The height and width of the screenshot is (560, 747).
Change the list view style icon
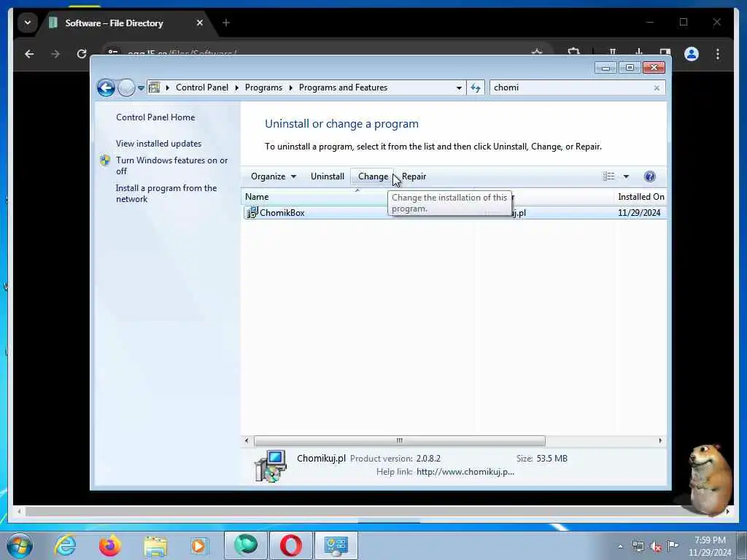[609, 176]
